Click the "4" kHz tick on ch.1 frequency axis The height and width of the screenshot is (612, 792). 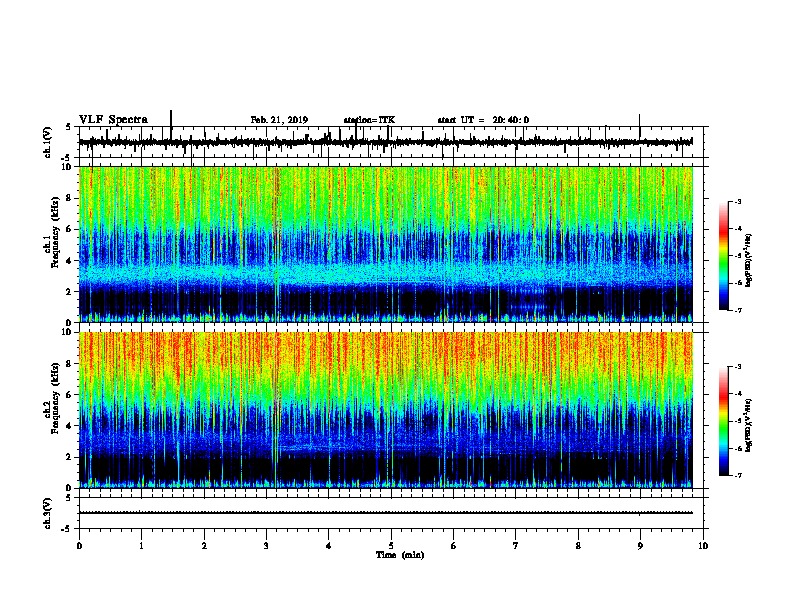click(70, 261)
